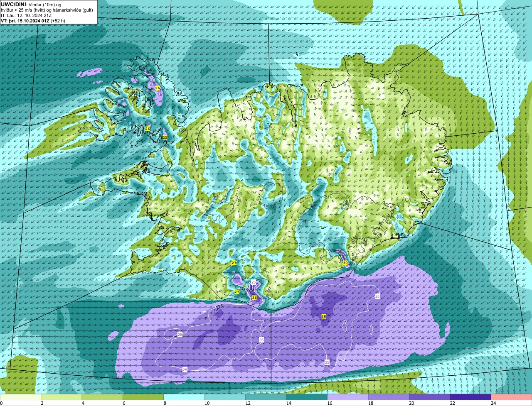Click the 4–6 m/s legend color segment
This screenshot has height=406, width=532.
103,397
